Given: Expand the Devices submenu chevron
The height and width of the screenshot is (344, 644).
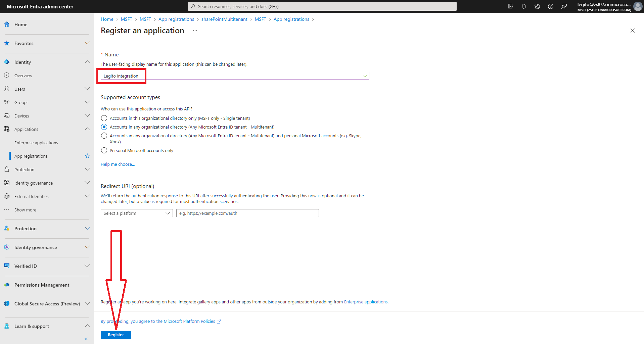Looking at the screenshot, I should coord(87,115).
